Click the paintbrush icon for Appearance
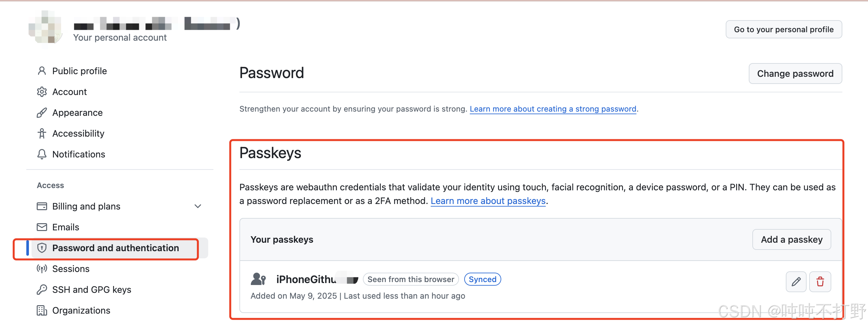 tap(42, 113)
